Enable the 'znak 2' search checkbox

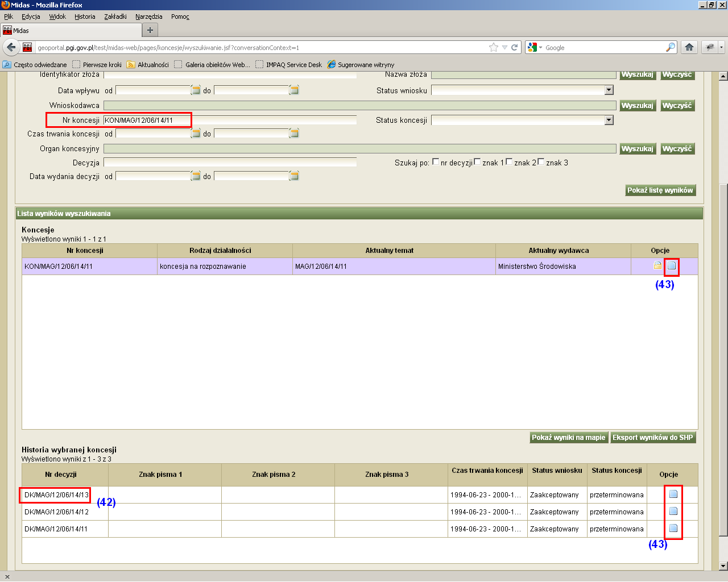[x=509, y=162]
